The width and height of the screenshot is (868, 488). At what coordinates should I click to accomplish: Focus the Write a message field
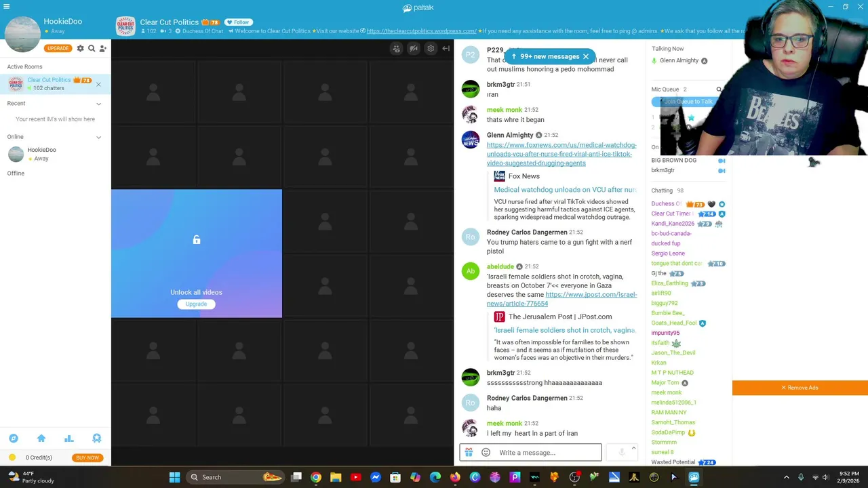point(548,453)
